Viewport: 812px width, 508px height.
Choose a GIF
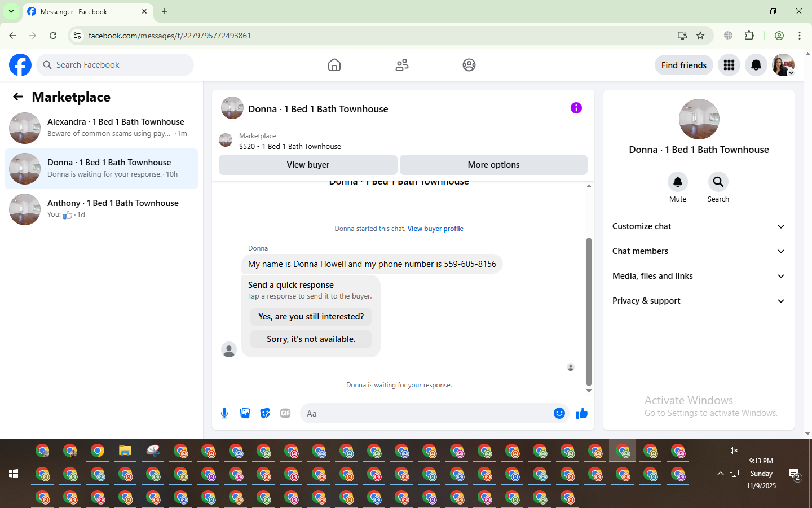(x=285, y=413)
